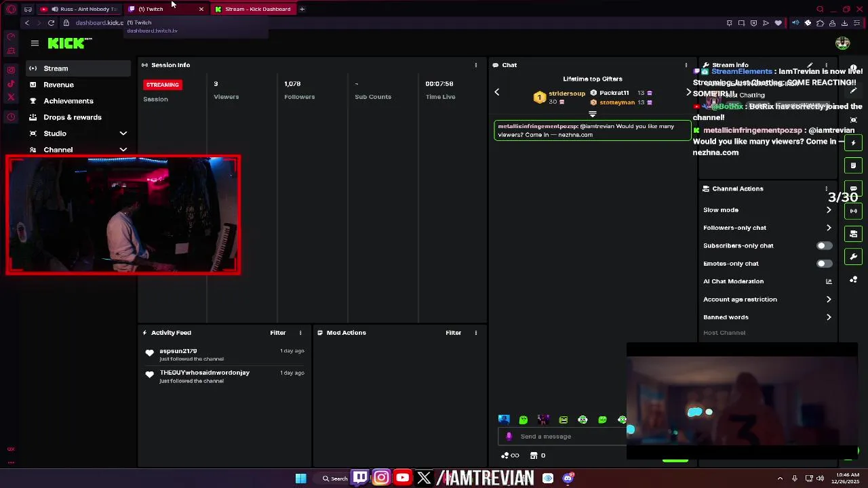Screen dimensions: 868x488
Task: Open THEGUYwhosaidnwordonjay follower entry
Action: click(x=224, y=376)
